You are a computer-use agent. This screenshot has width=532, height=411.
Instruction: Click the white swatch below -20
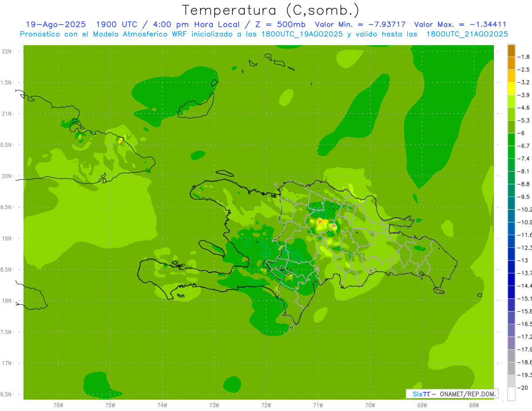pos(511,394)
